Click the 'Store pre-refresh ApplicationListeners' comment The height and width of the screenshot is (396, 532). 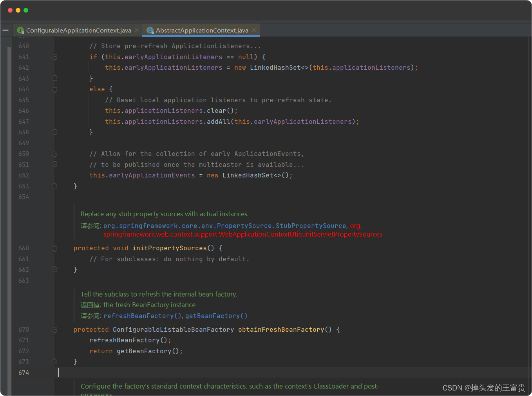175,46
